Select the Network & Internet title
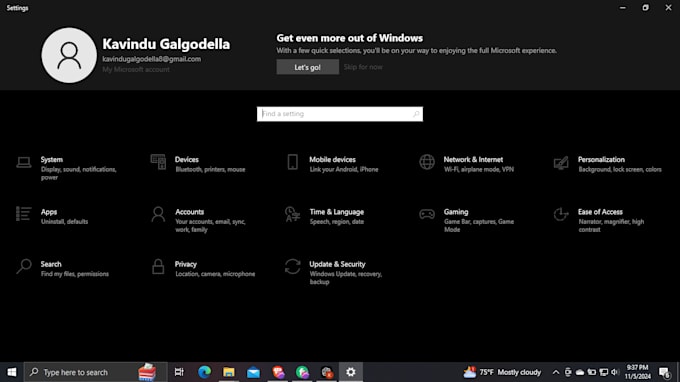 coord(473,160)
